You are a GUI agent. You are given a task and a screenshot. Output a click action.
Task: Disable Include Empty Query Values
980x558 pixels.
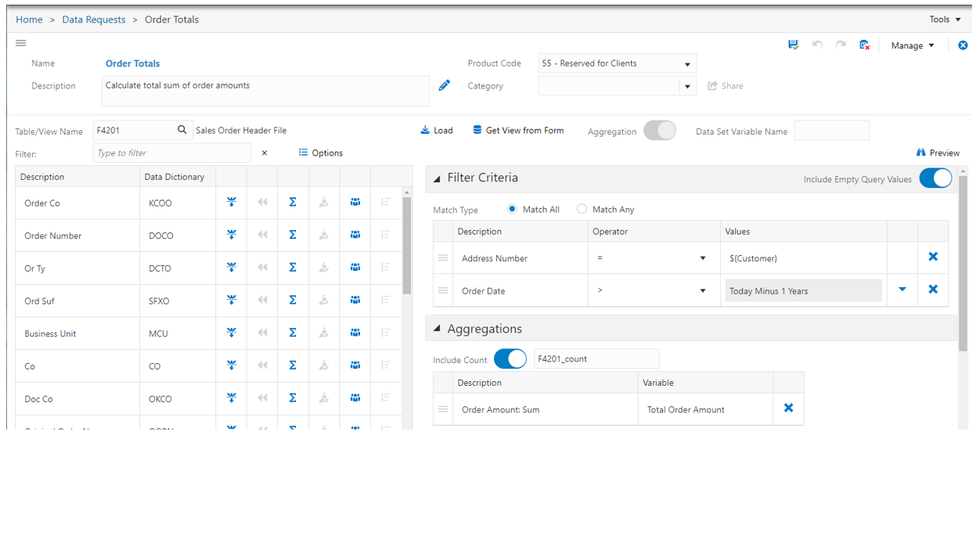(x=935, y=178)
